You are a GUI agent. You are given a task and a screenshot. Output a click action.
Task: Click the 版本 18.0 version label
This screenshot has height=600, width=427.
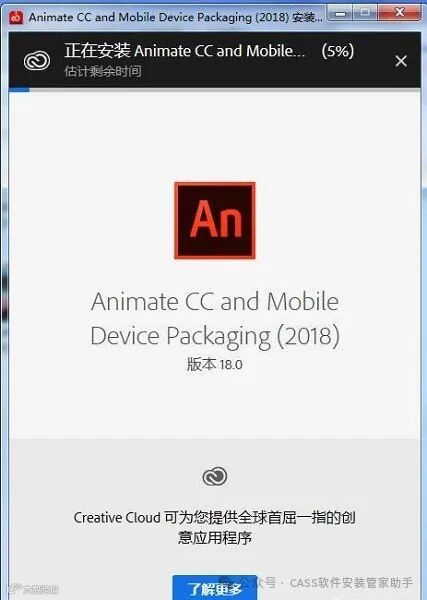(215, 364)
